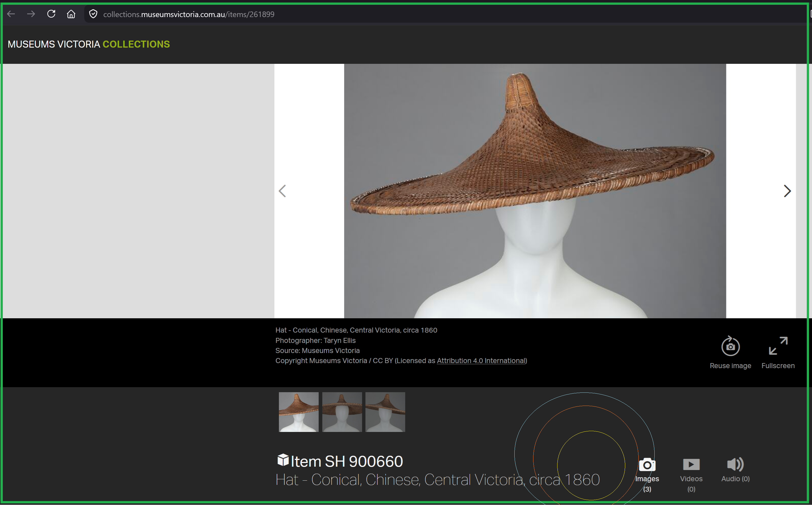Show next image with right chevron
The width and height of the screenshot is (812, 505).
pos(787,191)
